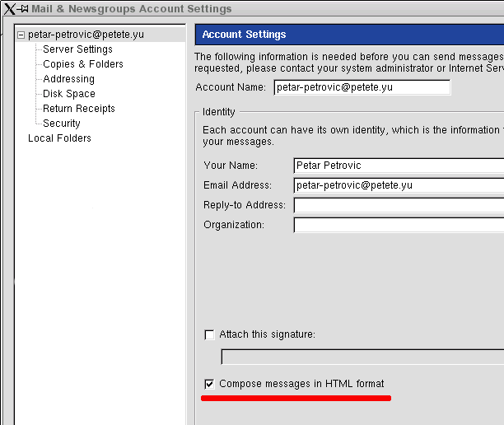Click the empty Reply-to Address field
Screen dimensions: 504x425
pyautogui.click(x=399, y=205)
